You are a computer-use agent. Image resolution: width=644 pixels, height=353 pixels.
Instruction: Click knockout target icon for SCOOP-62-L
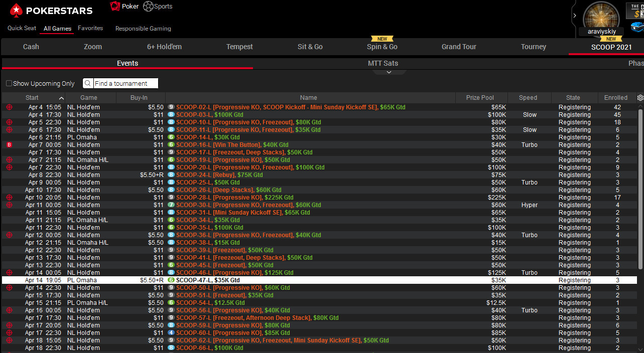(x=9, y=340)
